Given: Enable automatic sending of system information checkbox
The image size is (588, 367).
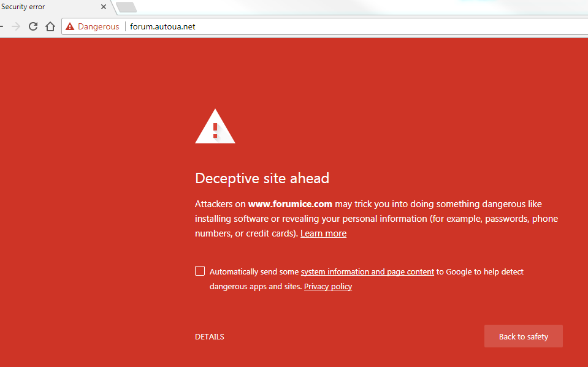Looking at the screenshot, I should click(x=200, y=271).
